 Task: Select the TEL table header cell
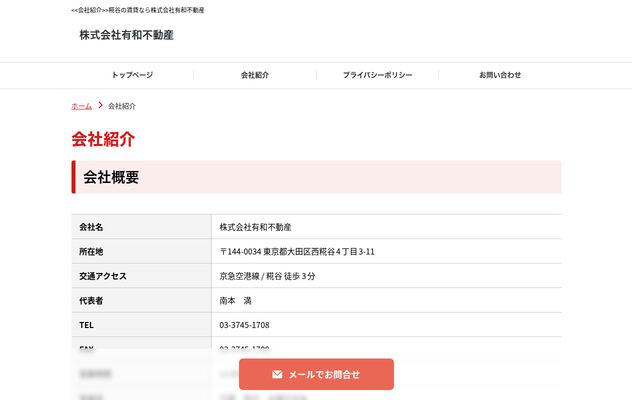coord(142,325)
